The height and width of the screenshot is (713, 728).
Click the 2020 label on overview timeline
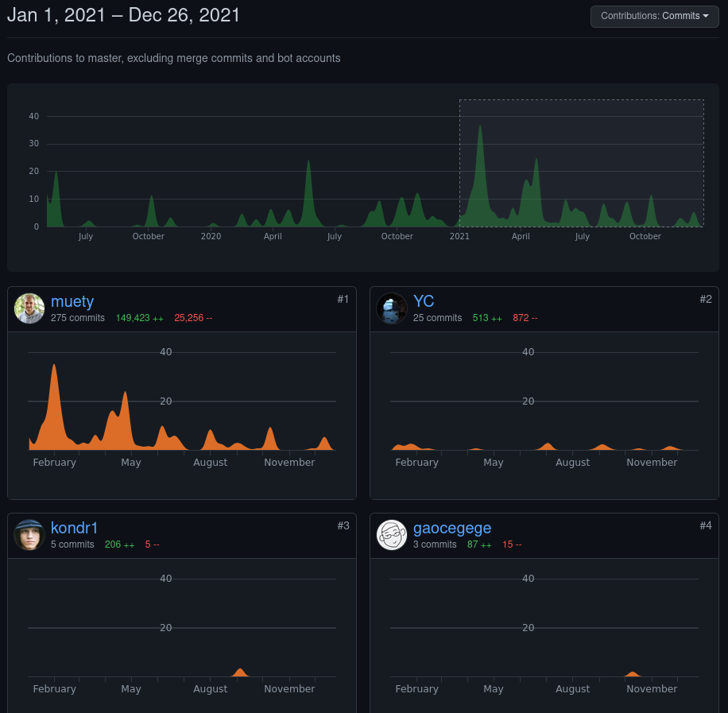211,236
